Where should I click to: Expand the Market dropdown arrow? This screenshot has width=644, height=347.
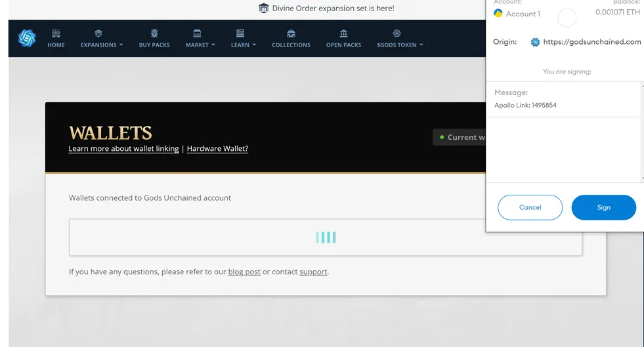(x=213, y=45)
